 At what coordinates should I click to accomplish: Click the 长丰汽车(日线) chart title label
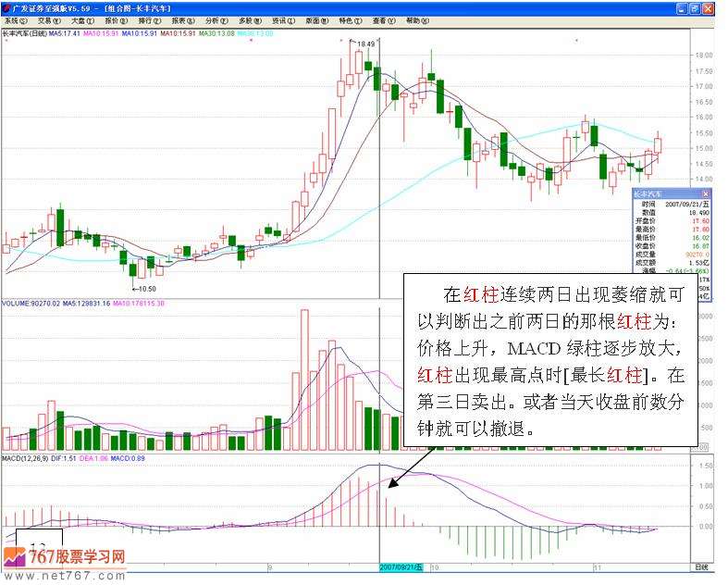click(x=23, y=33)
